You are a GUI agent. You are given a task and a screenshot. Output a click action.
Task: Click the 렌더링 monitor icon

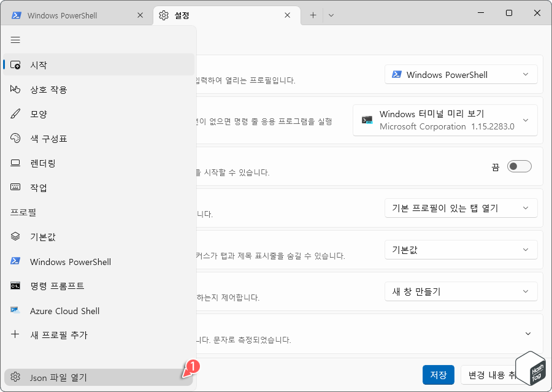(x=15, y=163)
